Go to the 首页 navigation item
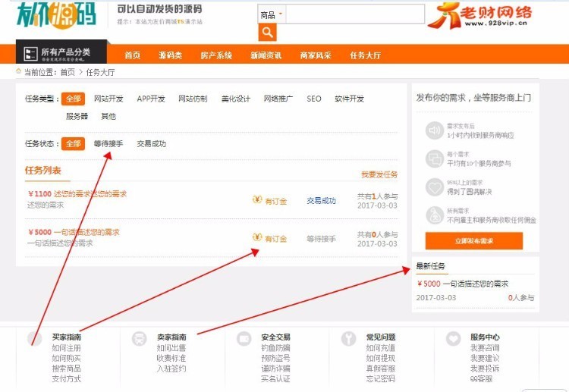Viewport: 569px width, 392px height. 133,55
